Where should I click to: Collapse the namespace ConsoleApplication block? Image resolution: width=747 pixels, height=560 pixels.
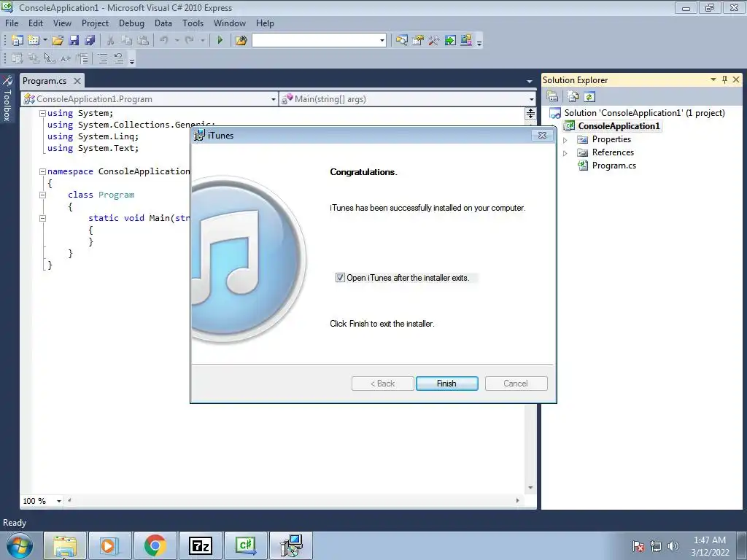(42, 171)
